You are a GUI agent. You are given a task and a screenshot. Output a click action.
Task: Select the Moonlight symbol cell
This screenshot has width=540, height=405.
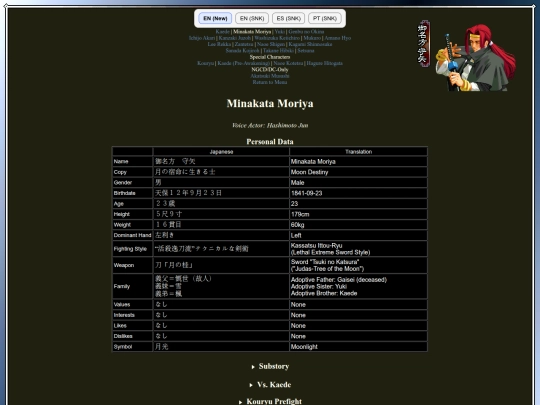359,346
